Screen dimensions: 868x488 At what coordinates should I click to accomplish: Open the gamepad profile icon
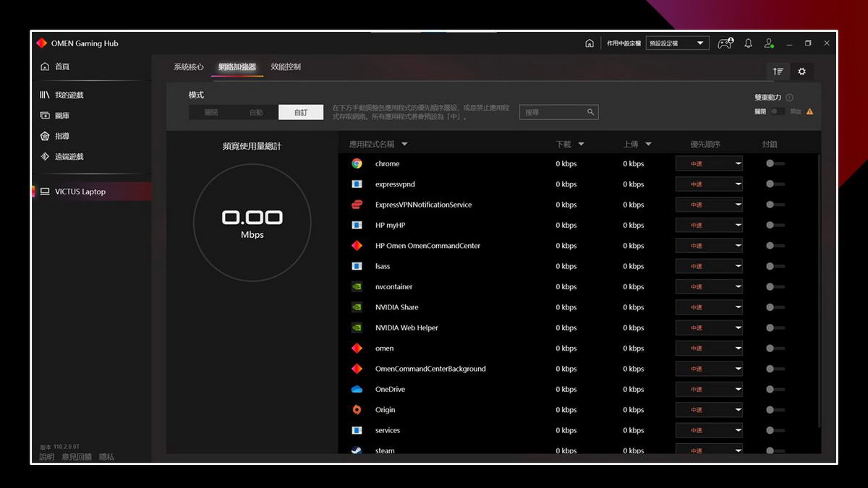[725, 43]
